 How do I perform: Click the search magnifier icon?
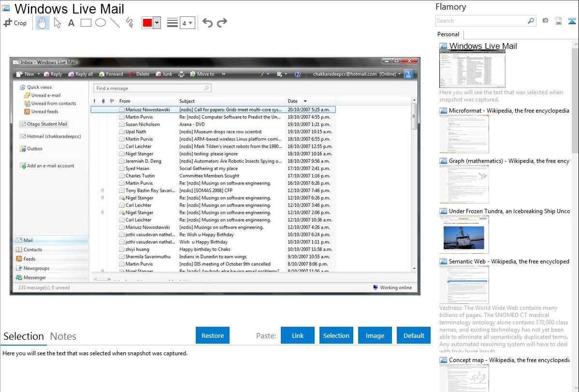[x=531, y=21]
